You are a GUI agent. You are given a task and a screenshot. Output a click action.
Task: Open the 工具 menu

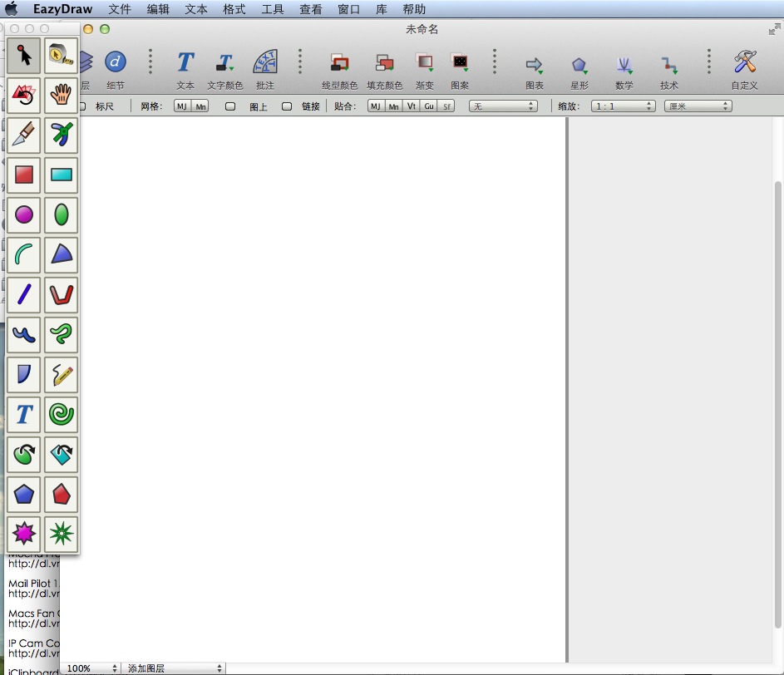point(273,10)
